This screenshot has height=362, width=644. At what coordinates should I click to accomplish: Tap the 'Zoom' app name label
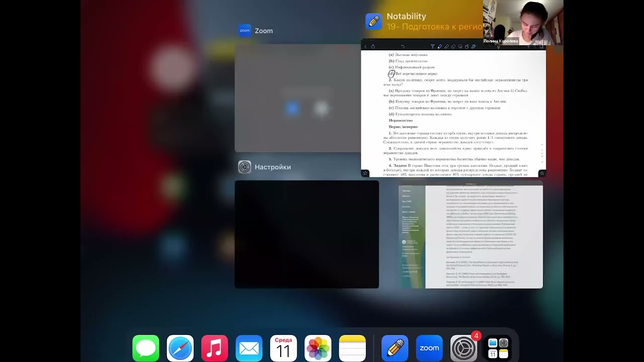pyautogui.click(x=264, y=31)
